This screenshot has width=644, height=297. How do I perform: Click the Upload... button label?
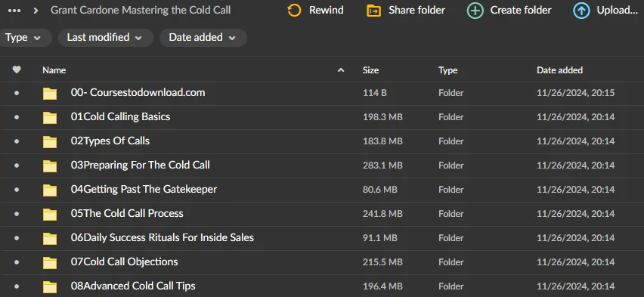click(617, 11)
